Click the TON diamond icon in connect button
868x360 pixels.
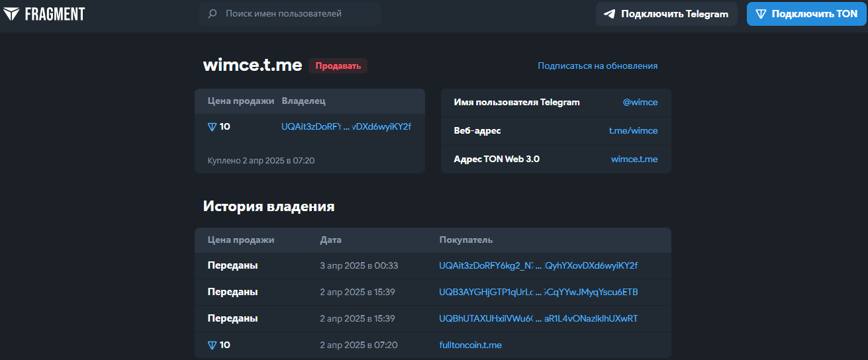click(761, 14)
